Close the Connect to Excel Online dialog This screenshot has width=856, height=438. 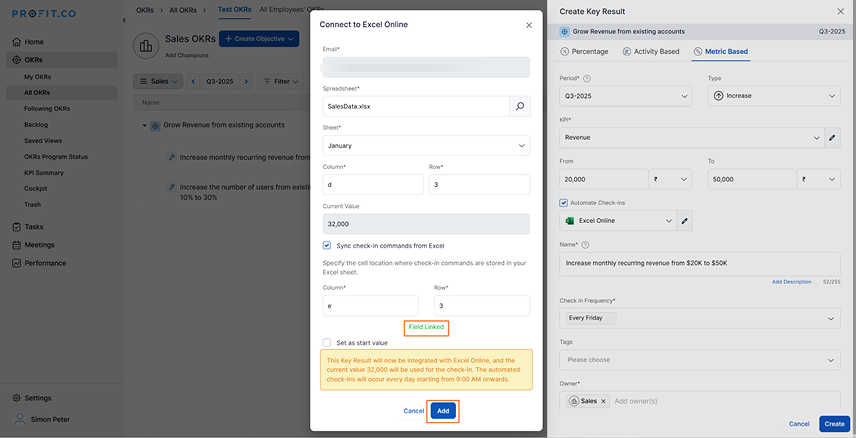528,25
